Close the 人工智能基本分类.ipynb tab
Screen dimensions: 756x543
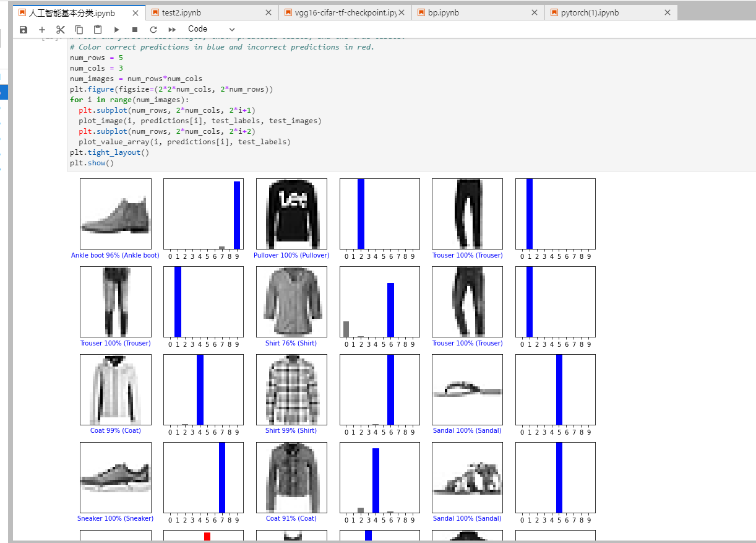[135, 13]
